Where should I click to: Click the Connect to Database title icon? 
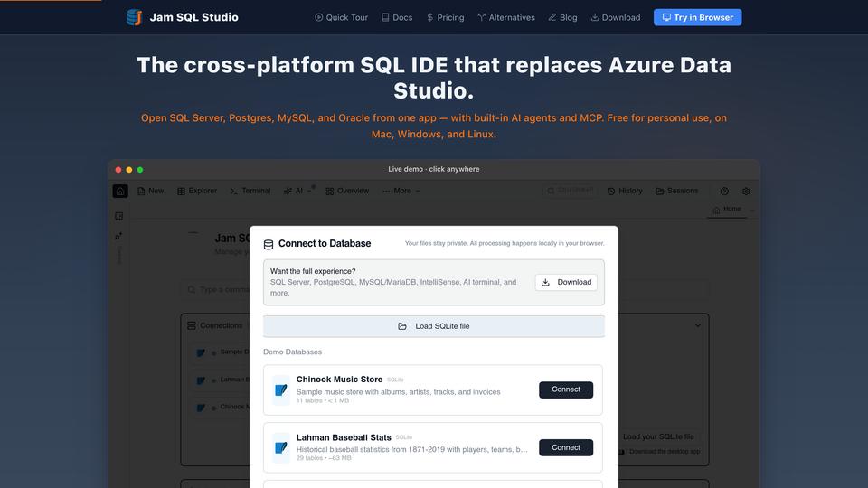click(269, 244)
